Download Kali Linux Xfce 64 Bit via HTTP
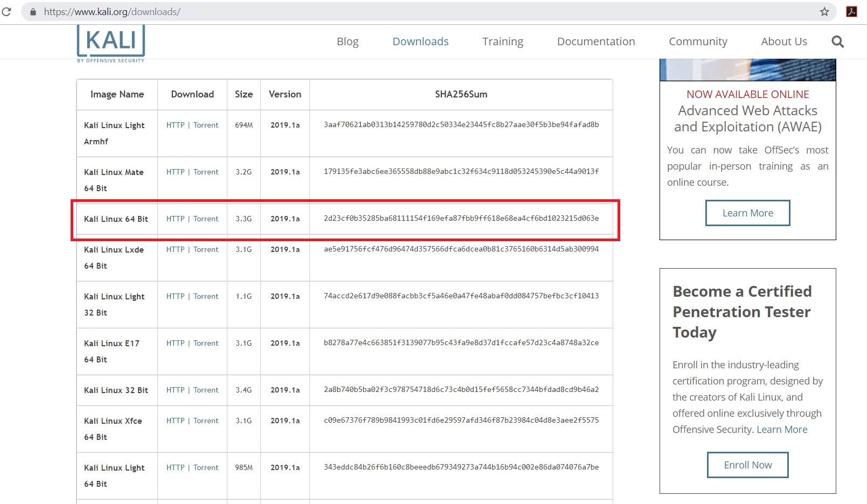Image resolution: width=867 pixels, height=504 pixels. (x=175, y=421)
